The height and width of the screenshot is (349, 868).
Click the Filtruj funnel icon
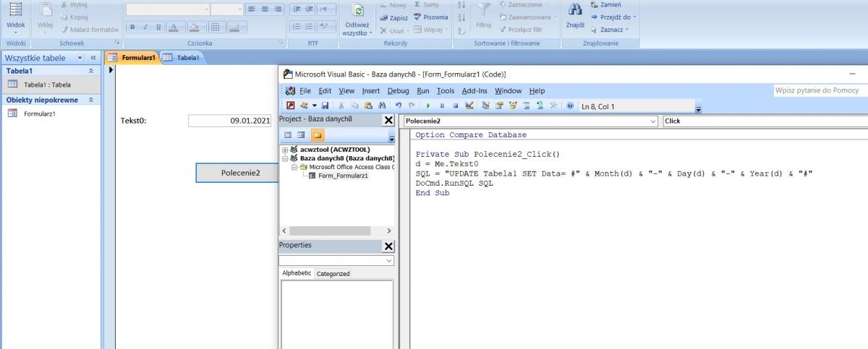483,16
